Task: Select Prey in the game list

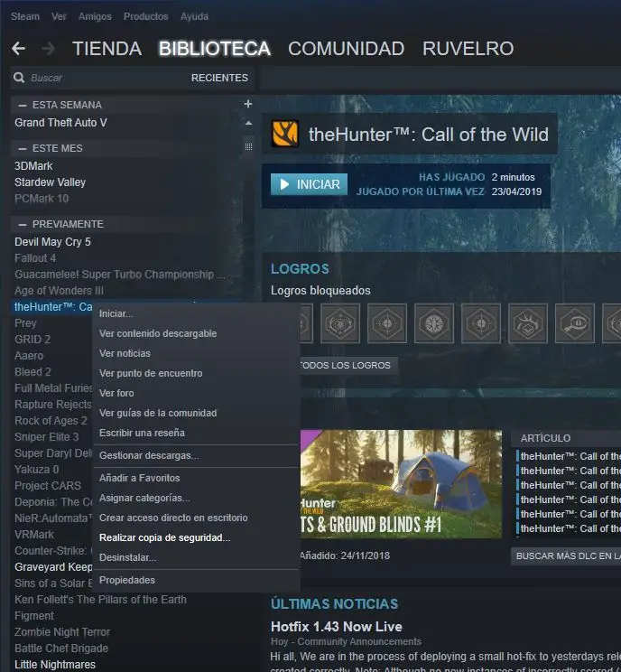Action: [25, 323]
